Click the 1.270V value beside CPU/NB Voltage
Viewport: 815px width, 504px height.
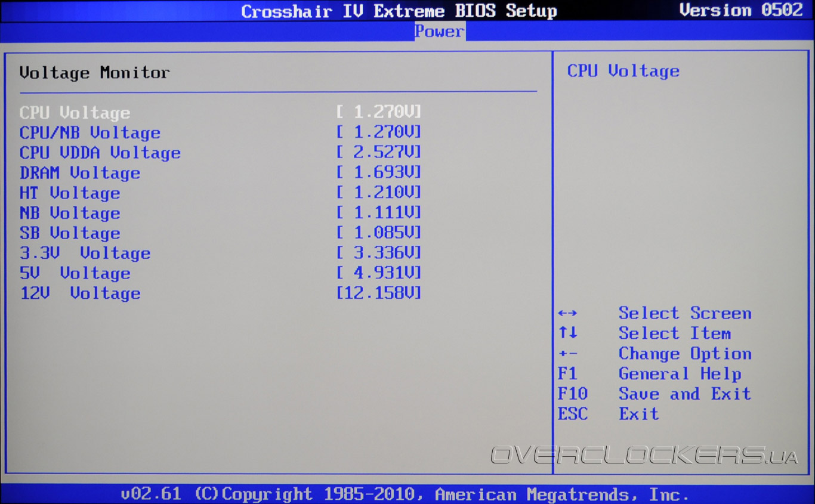(x=379, y=132)
